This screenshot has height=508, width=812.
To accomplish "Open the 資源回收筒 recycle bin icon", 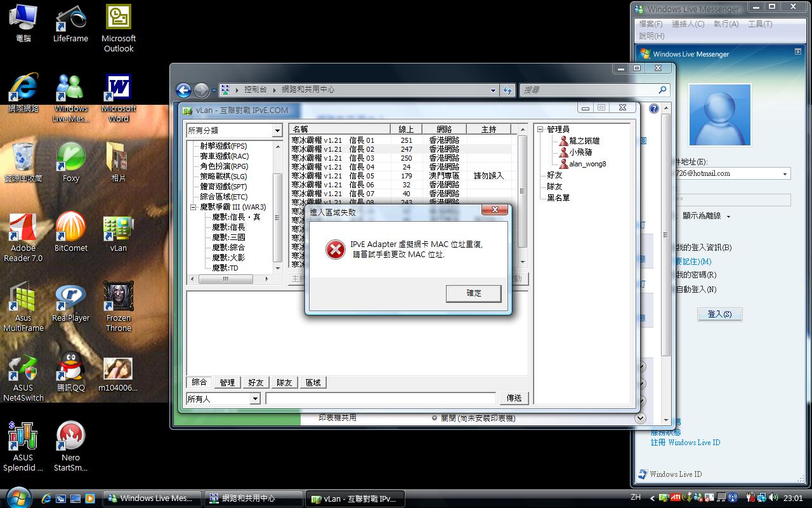I will tap(23, 163).
